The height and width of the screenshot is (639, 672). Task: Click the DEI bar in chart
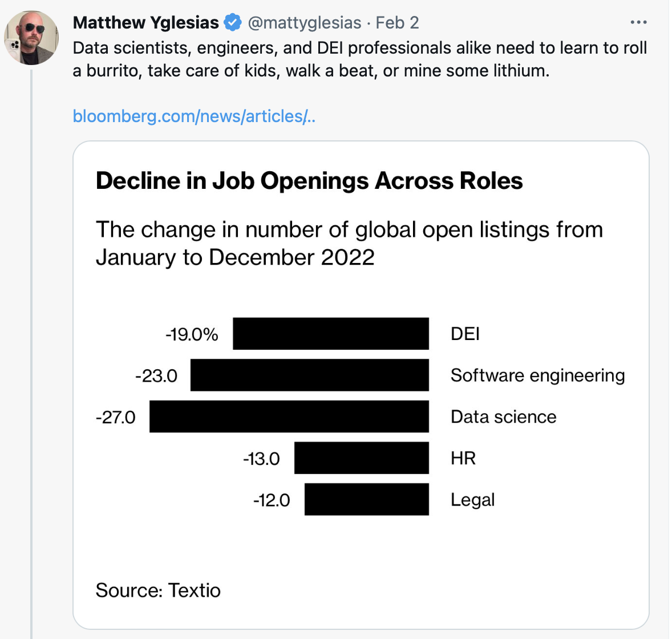(x=331, y=333)
